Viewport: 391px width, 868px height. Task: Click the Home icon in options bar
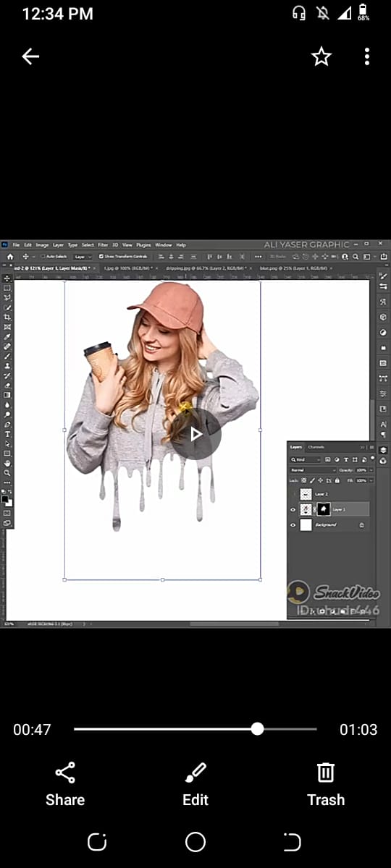(x=11, y=256)
